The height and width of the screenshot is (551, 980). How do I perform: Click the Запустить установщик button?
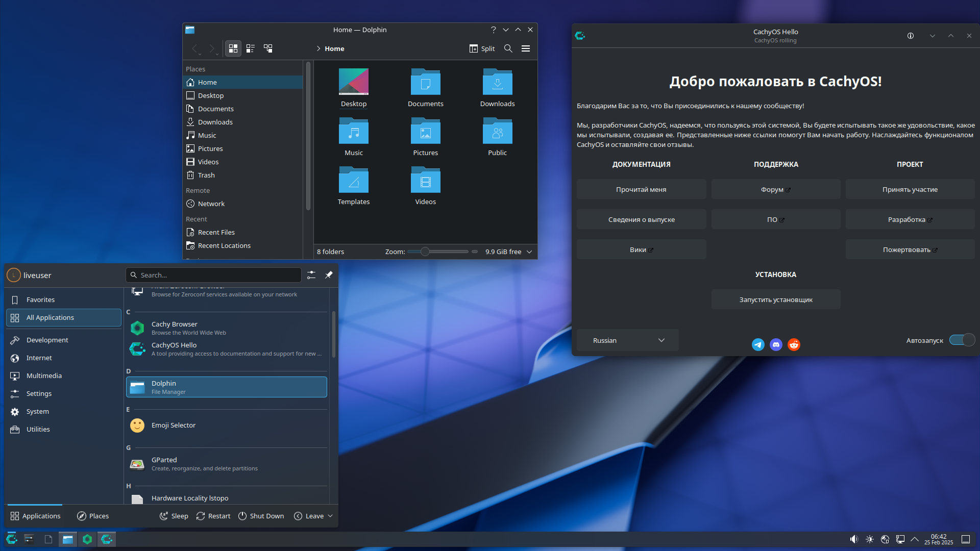pos(775,299)
